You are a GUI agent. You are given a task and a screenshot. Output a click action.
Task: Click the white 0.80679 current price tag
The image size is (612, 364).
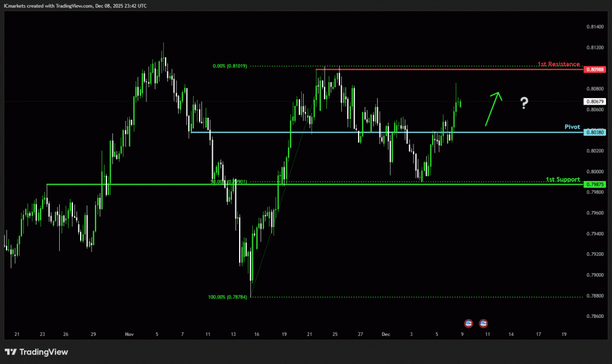coord(595,102)
